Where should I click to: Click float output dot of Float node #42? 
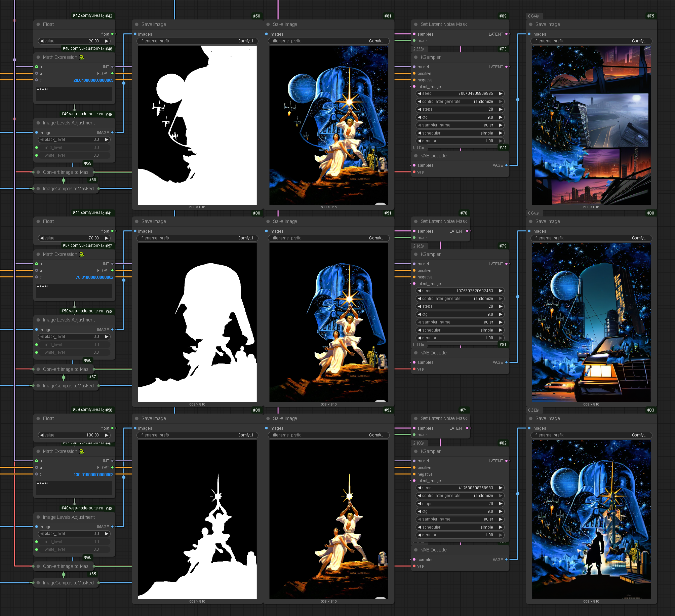tap(112, 34)
